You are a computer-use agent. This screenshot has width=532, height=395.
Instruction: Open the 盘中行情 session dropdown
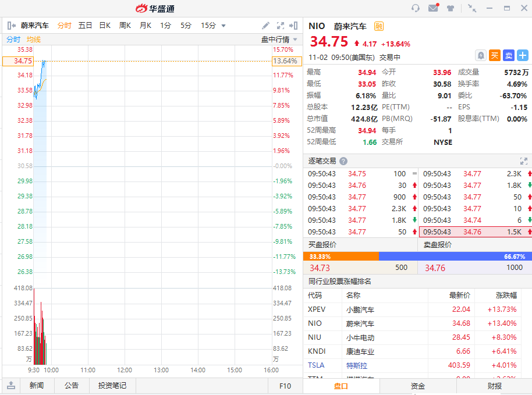(x=279, y=40)
